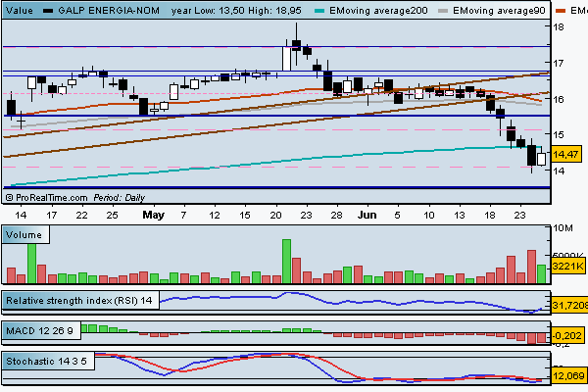Click the 10M volume axis label
Screen dimensions: 588x392
click(x=563, y=228)
